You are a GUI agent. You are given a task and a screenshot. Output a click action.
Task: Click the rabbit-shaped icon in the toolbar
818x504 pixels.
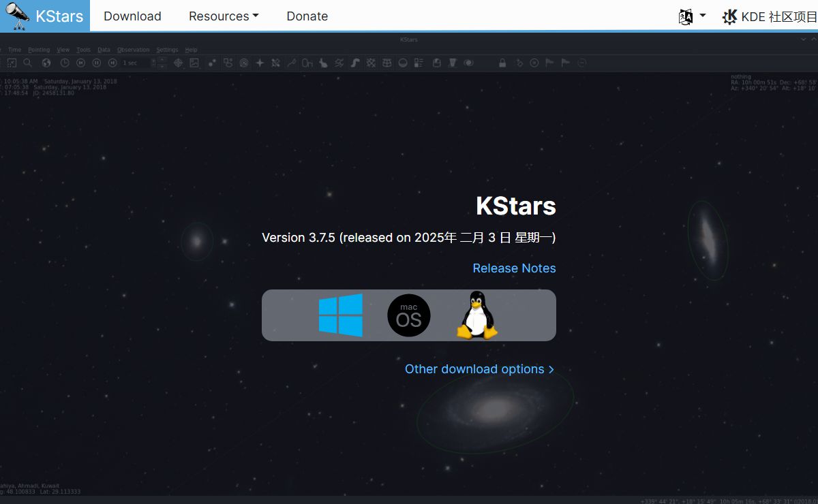click(x=322, y=63)
